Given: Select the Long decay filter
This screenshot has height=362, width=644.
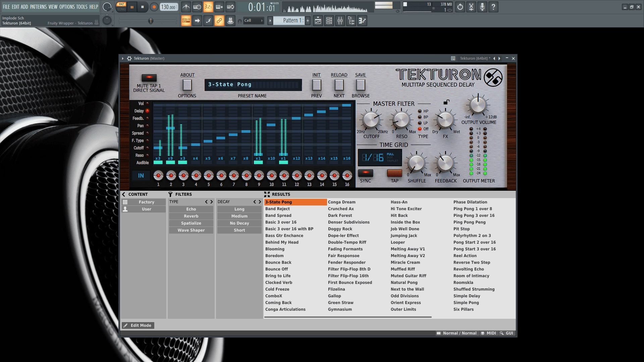Looking at the screenshot, I should [239, 209].
